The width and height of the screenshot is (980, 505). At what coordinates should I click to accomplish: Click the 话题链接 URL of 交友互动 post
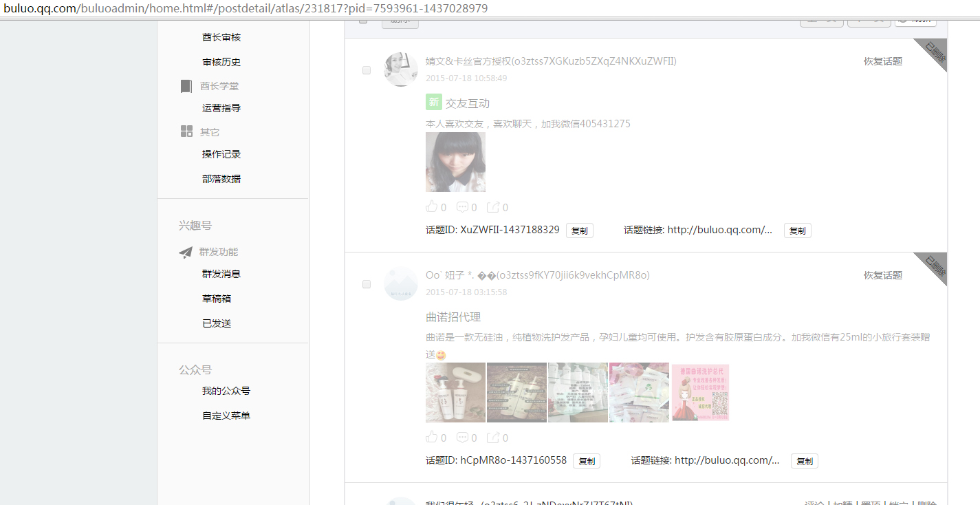(x=719, y=230)
